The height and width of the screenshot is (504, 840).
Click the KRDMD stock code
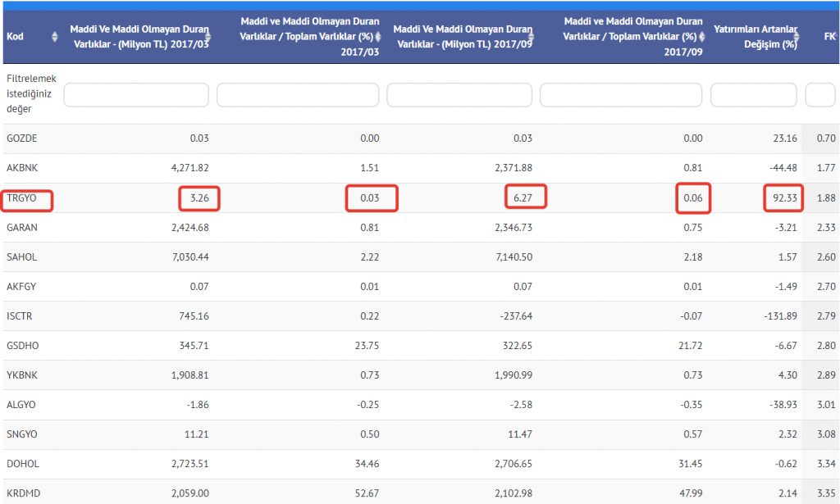[22, 493]
